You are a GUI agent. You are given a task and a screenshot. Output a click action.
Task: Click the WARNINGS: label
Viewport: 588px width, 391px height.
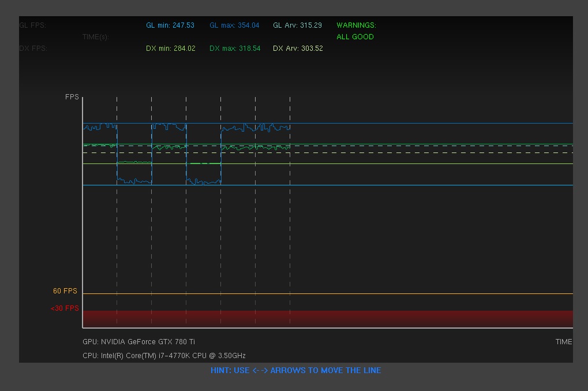pos(356,25)
